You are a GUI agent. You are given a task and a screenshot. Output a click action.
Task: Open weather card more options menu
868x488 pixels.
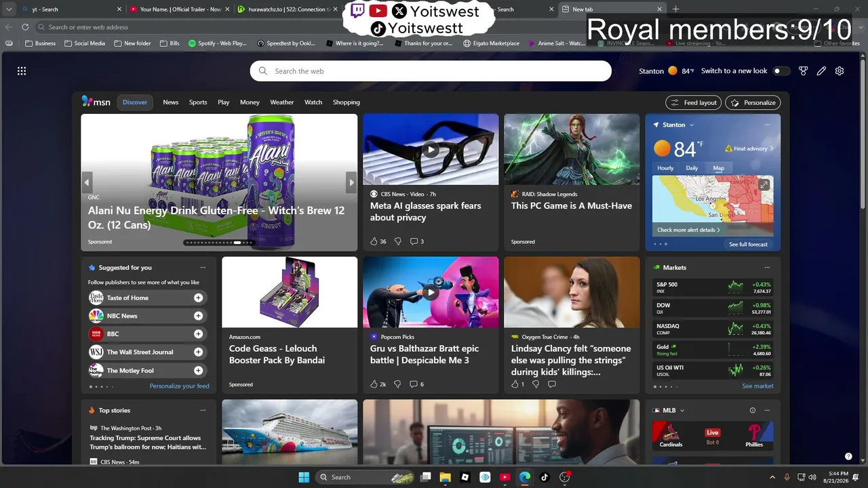click(767, 125)
